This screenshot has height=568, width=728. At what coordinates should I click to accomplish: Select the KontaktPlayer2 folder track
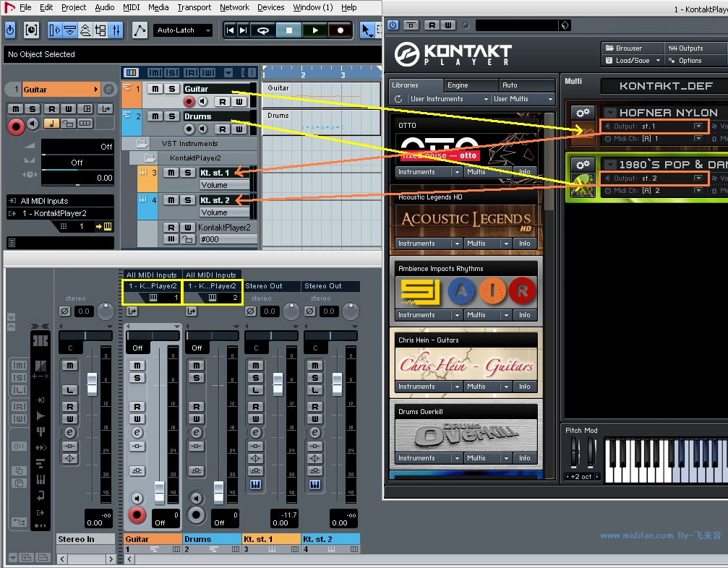tap(195, 158)
